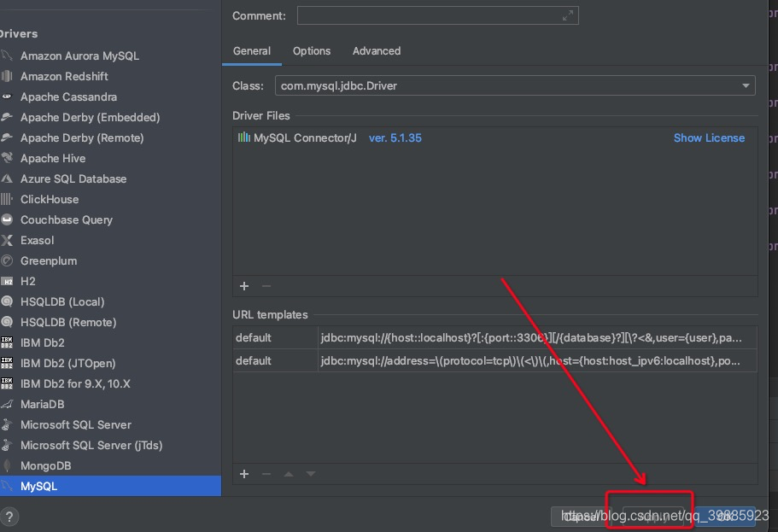Open the General tab
778x532 pixels.
pyautogui.click(x=252, y=51)
